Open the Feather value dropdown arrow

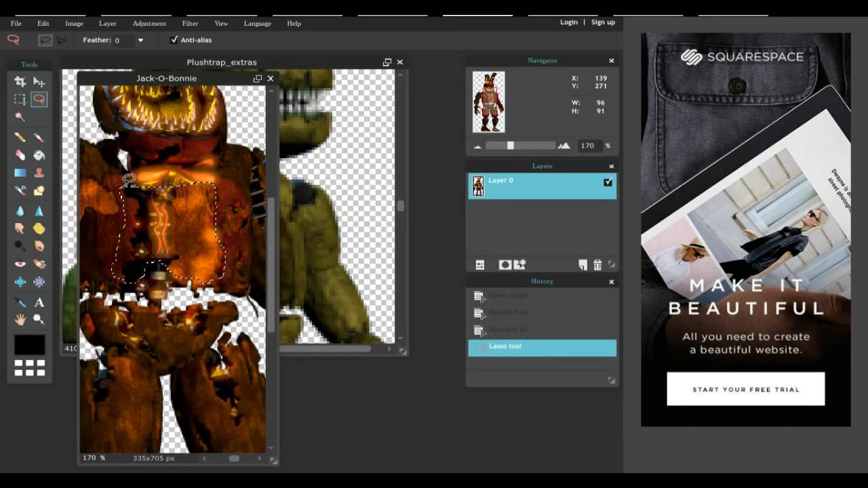click(x=140, y=40)
